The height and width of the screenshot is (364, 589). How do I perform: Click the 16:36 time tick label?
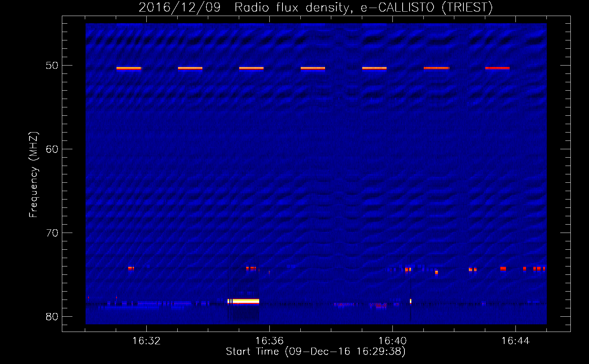269,341
